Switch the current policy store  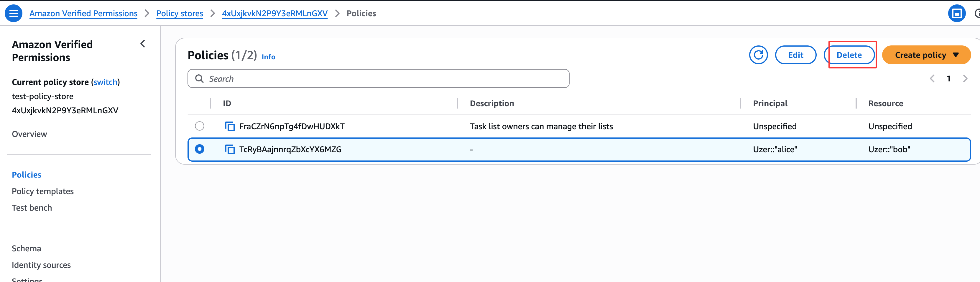(x=105, y=82)
